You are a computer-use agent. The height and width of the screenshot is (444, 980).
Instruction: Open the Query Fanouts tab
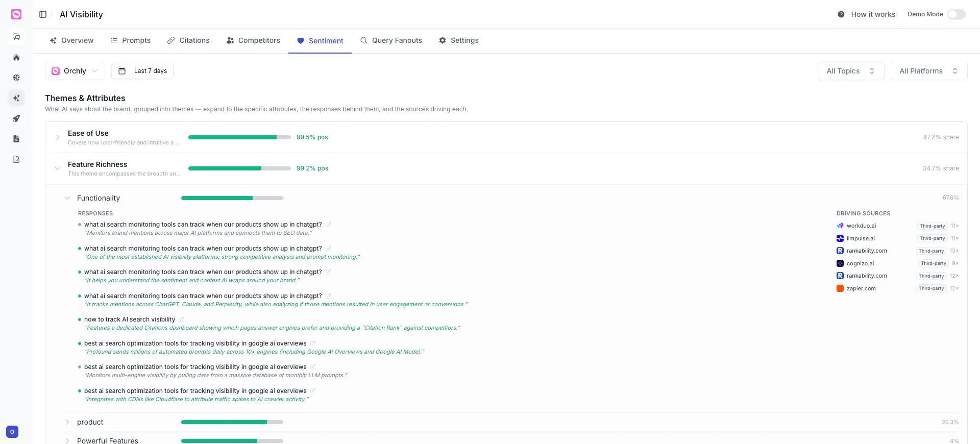pos(391,40)
